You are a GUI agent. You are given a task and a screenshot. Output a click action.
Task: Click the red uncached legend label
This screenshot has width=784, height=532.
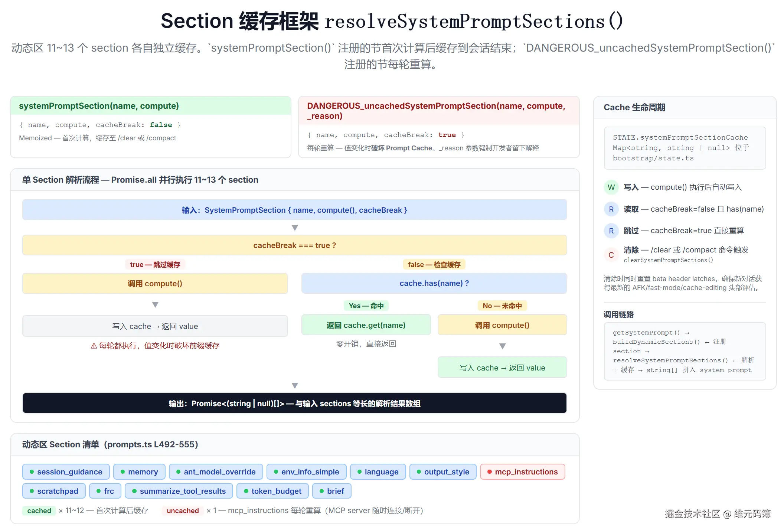(x=183, y=511)
